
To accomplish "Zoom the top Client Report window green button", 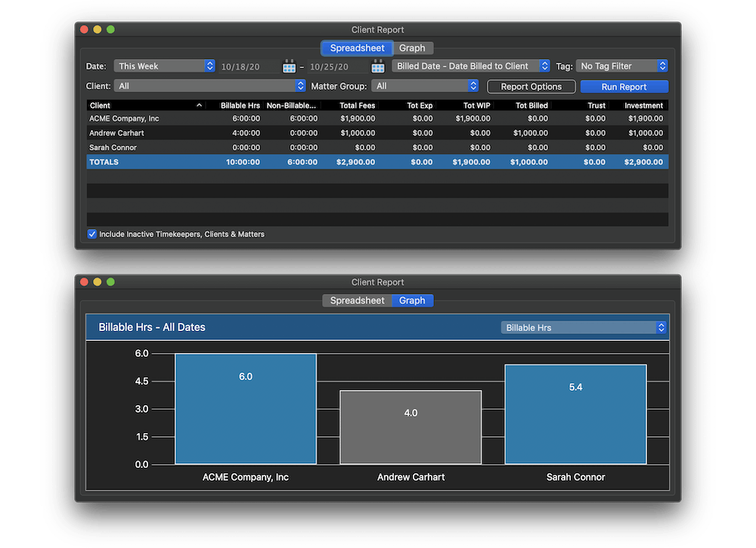I will pyautogui.click(x=110, y=29).
